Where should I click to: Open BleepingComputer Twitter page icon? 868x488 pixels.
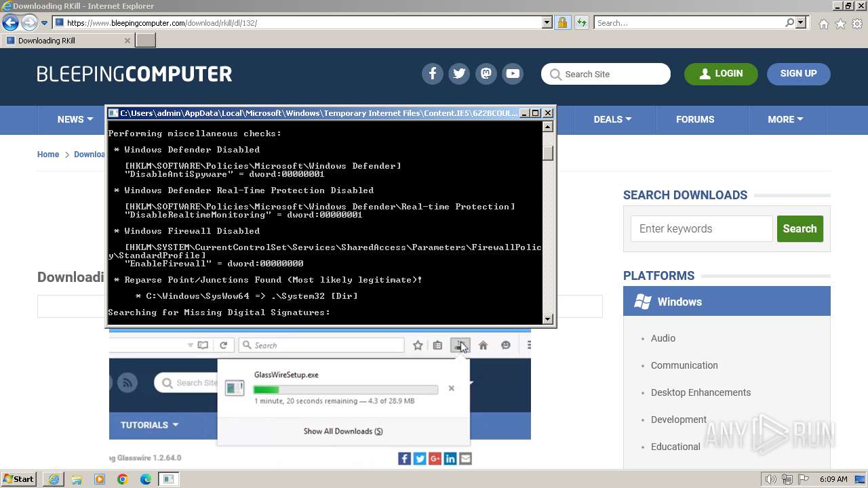pos(459,74)
